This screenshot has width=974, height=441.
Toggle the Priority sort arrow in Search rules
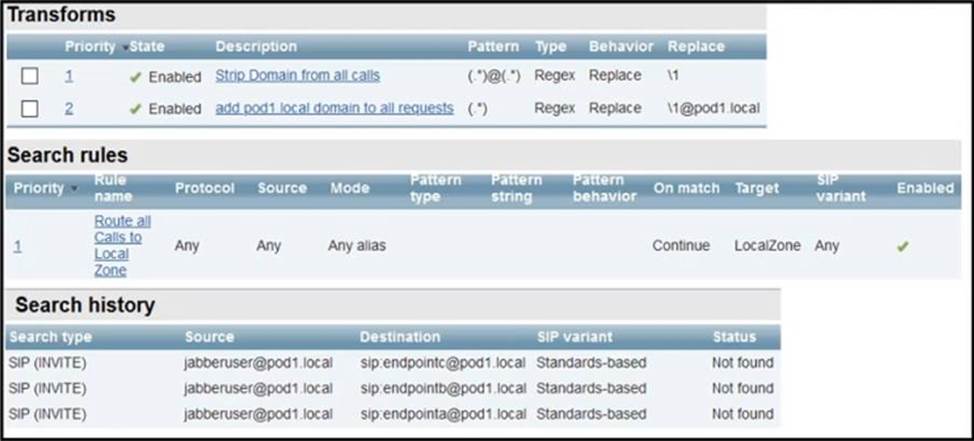coord(73,189)
